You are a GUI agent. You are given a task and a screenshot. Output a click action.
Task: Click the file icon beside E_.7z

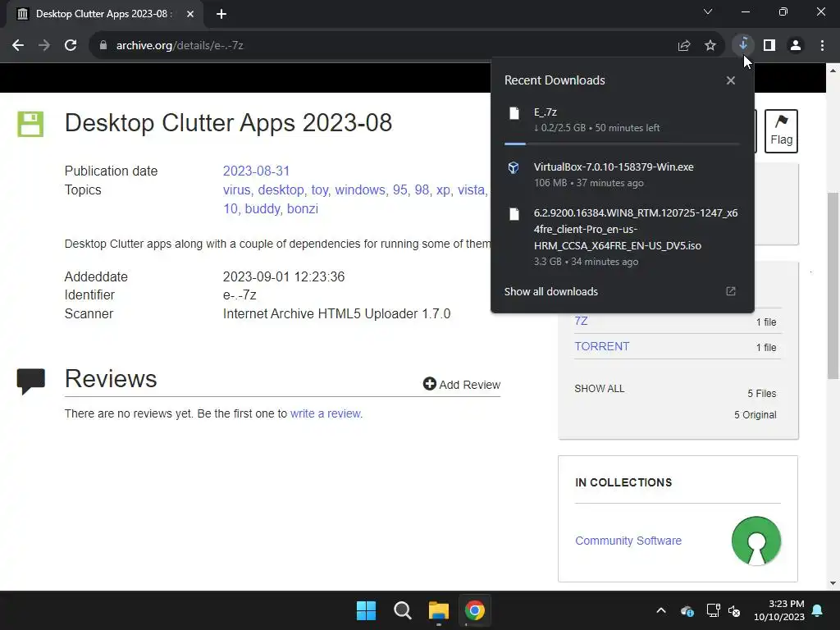pyautogui.click(x=514, y=113)
